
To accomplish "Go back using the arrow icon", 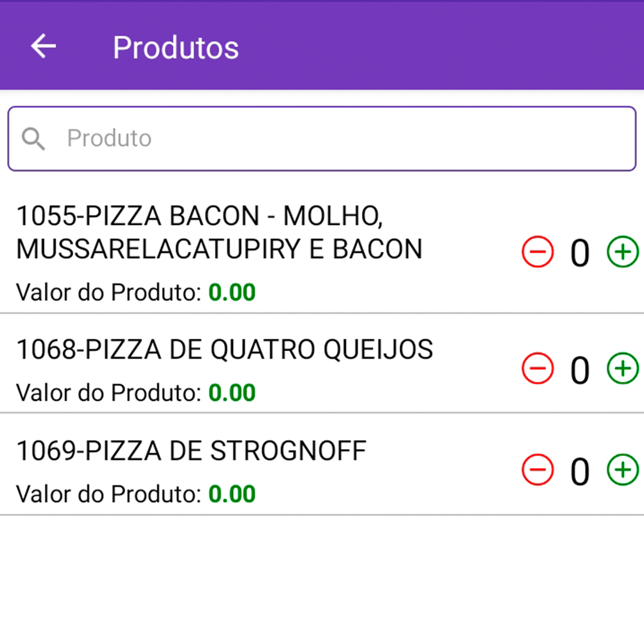I will [x=44, y=46].
